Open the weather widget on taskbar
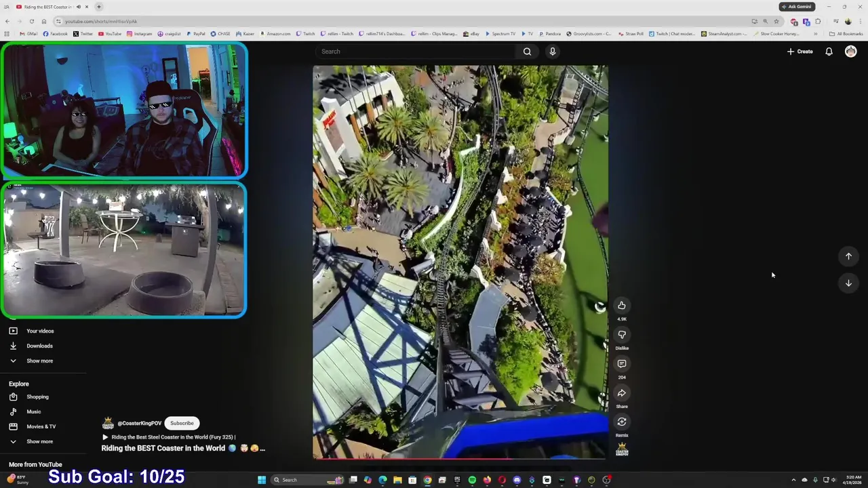The image size is (868, 488). pyautogui.click(x=17, y=480)
